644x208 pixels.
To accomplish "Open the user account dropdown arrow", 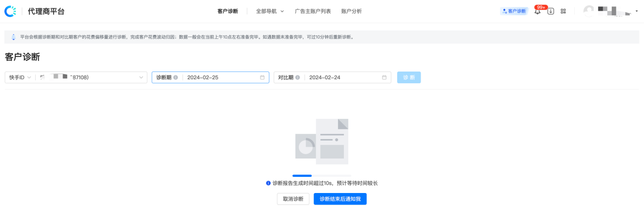I will (636, 11).
